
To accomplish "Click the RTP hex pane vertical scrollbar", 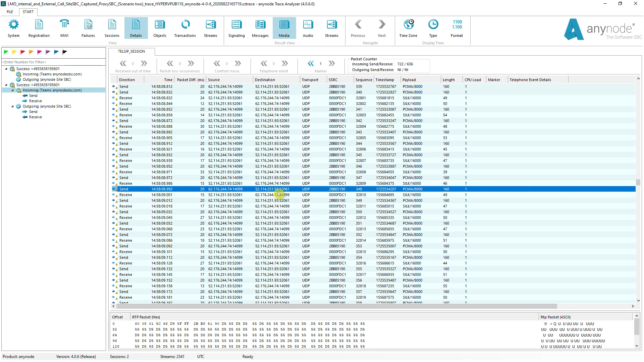I will point(637,326).
